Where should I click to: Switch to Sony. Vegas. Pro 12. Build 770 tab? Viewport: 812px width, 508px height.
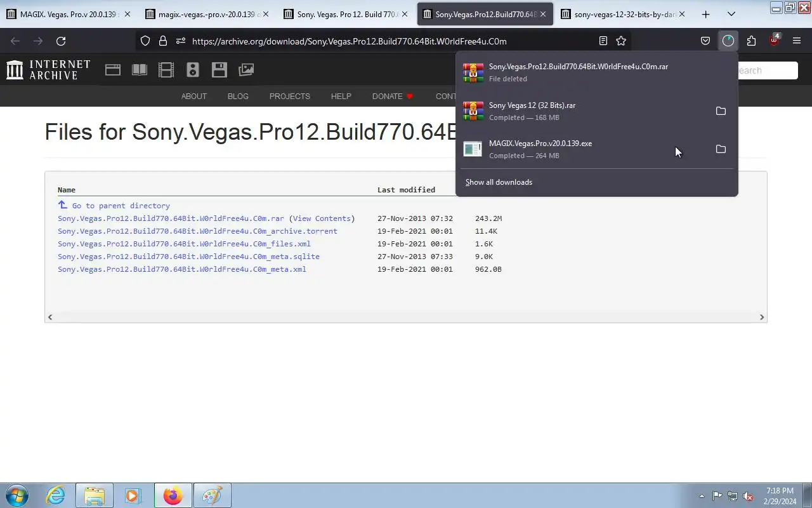click(346, 14)
